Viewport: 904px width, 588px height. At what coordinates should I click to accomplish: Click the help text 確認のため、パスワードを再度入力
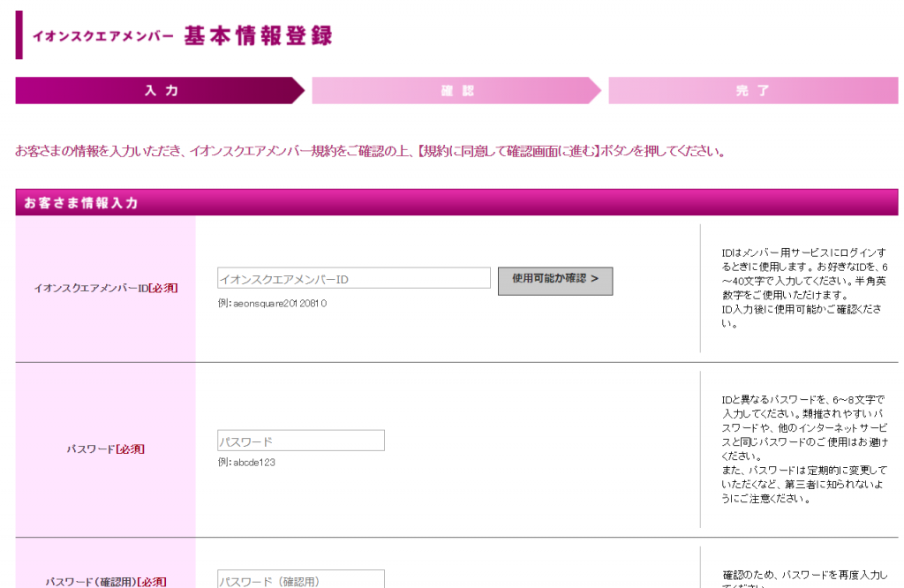804,578
